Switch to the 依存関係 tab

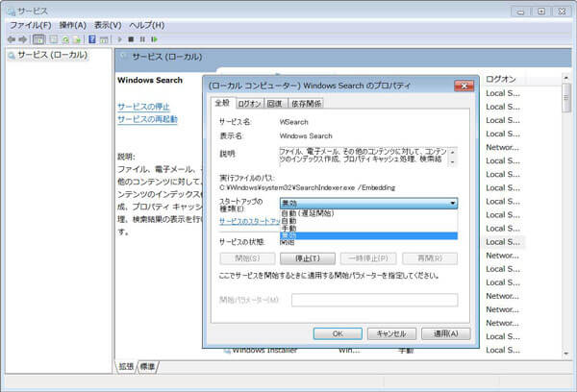coord(306,104)
